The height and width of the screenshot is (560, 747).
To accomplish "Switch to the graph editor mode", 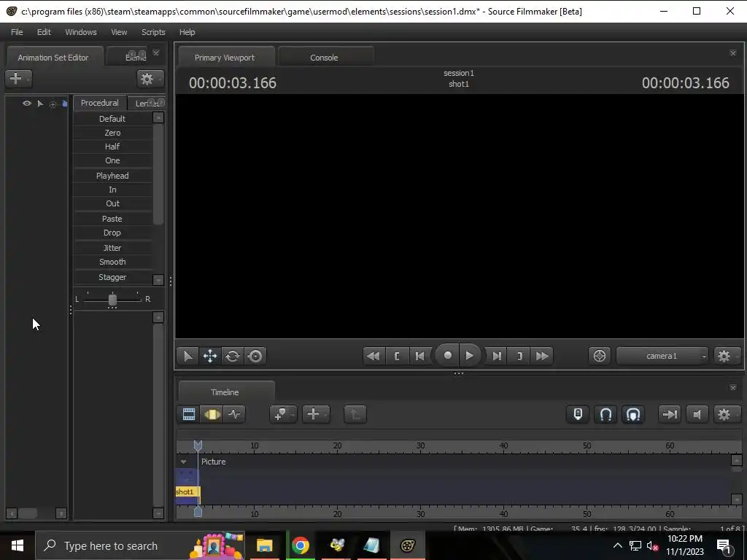I will pyautogui.click(x=234, y=414).
